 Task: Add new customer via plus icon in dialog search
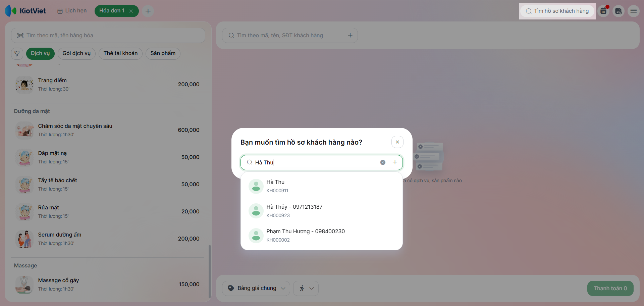click(395, 162)
